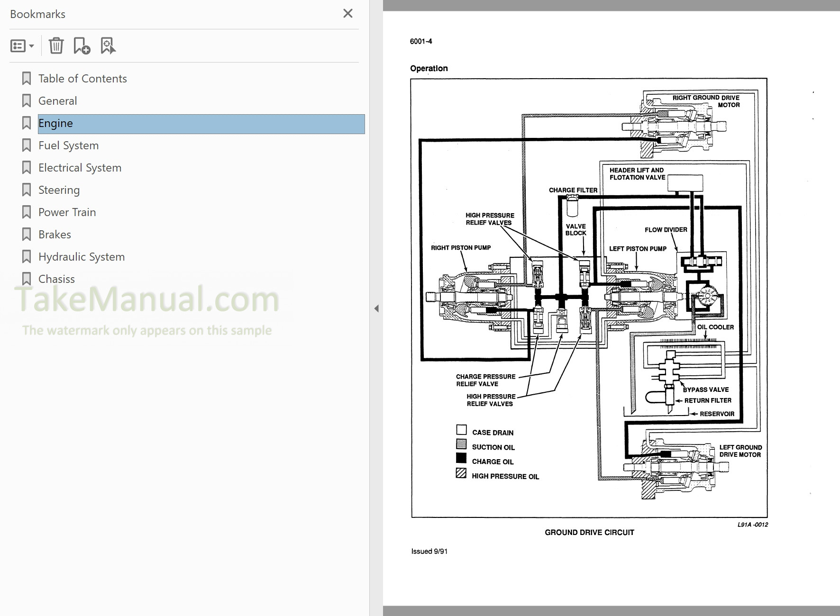840x616 pixels.
Task: Click the bookmark glyph beside Hydraulic System
Action: tap(26, 256)
